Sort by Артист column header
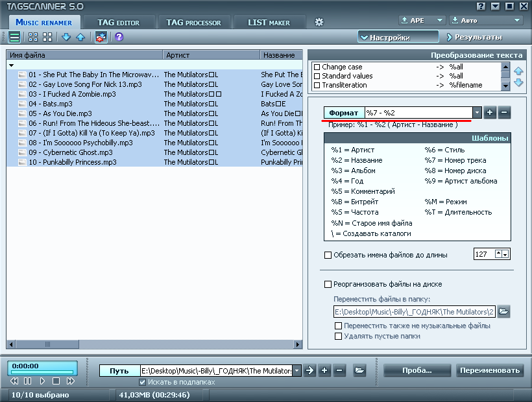Image resolution: width=532 pixels, height=402 pixels. [x=211, y=55]
